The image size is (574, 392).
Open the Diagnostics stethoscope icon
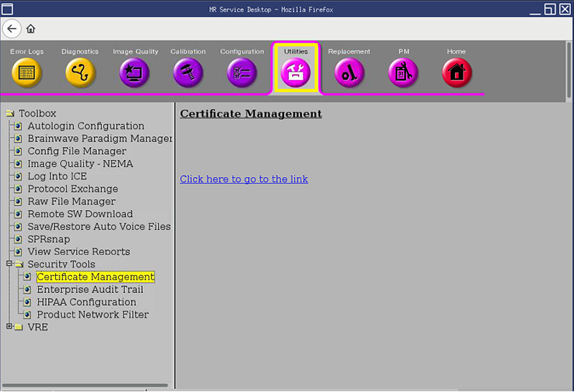coord(80,72)
